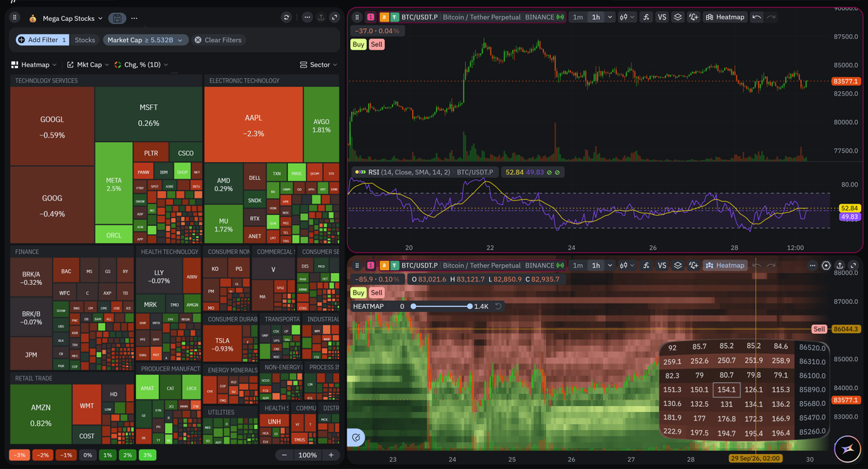Expand the screener panel to full screen
The height and width of the screenshot is (469, 868).
(x=333, y=17)
